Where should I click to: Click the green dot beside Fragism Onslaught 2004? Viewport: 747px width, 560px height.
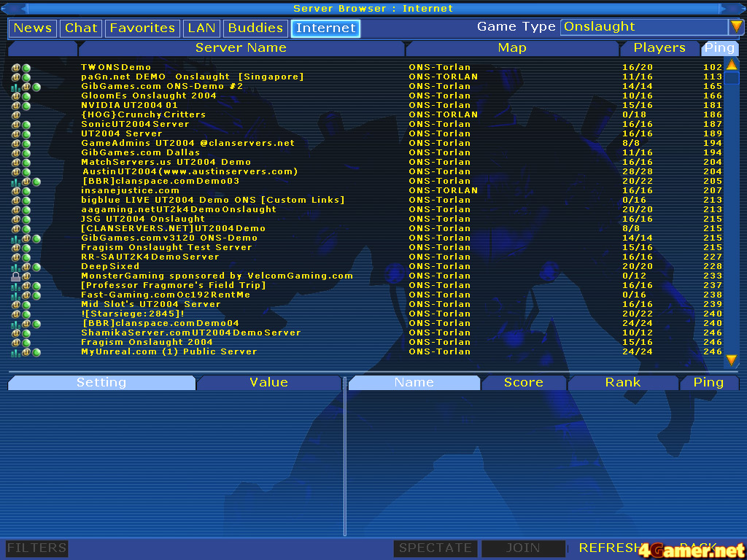coord(26,343)
